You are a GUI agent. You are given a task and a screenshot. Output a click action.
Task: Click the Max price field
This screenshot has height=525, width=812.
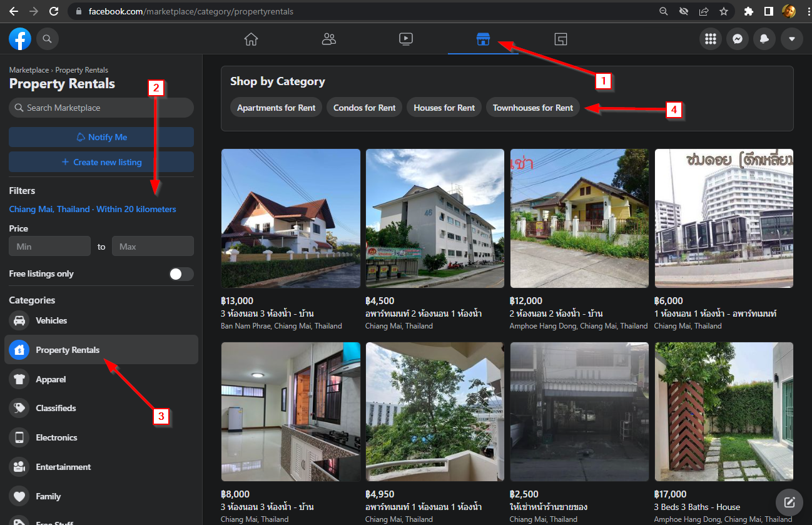[153, 247]
